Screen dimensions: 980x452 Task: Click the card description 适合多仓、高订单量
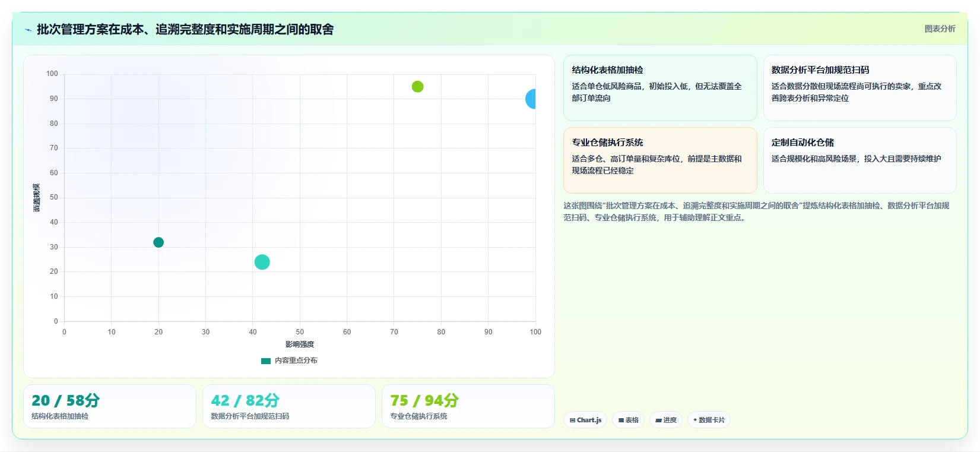[657, 165]
